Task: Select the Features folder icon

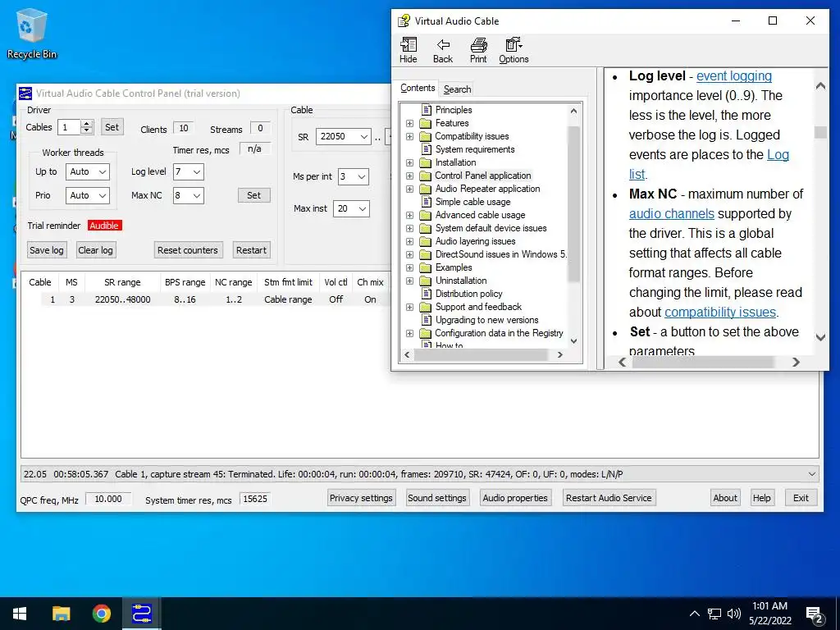Action: pyautogui.click(x=426, y=123)
